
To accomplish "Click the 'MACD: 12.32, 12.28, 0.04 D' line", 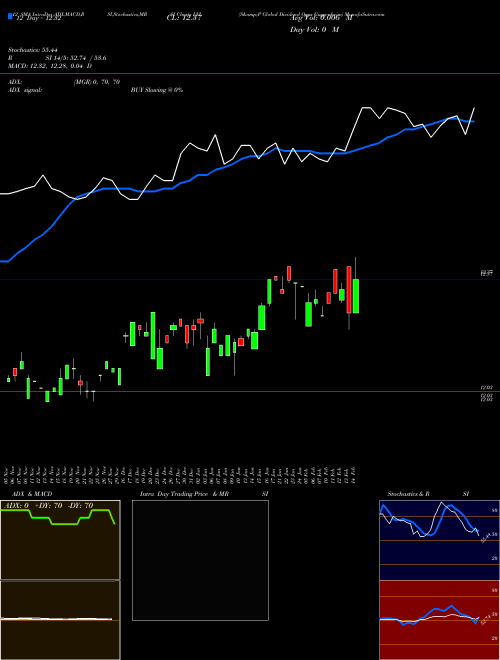I will point(50,66).
